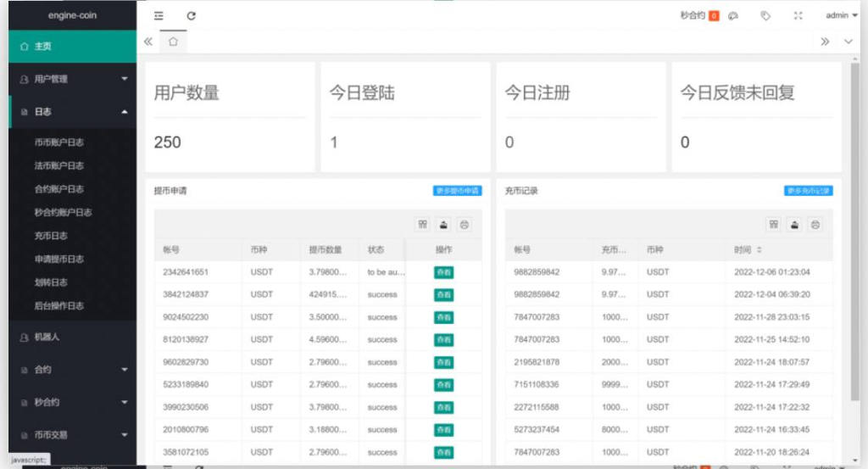
Task: Expand the 币币交易 sidebar menu
Action: (73, 435)
